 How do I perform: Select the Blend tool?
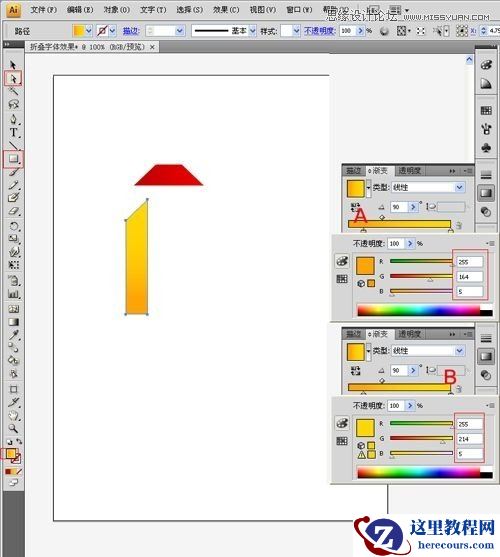[x=13, y=347]
